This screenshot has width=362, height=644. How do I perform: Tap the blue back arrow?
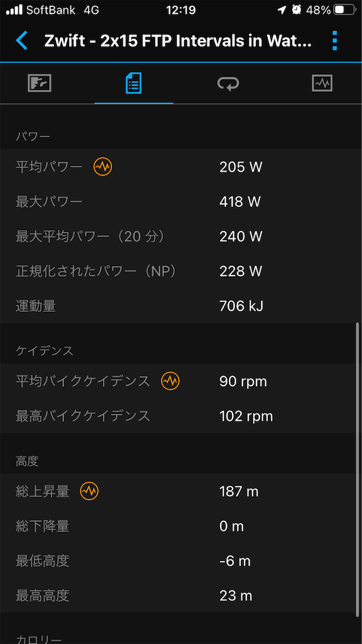click(21, 41)
